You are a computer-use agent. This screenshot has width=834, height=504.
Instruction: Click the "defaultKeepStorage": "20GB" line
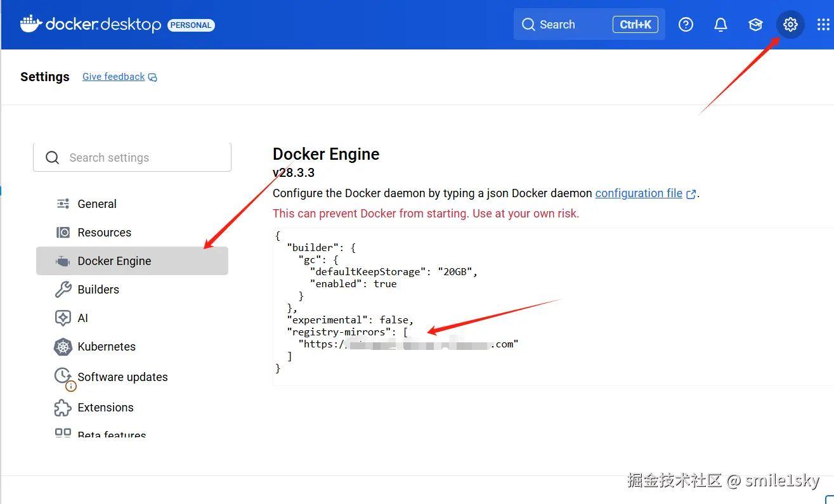pyautogui.click(x=393, y=272)
